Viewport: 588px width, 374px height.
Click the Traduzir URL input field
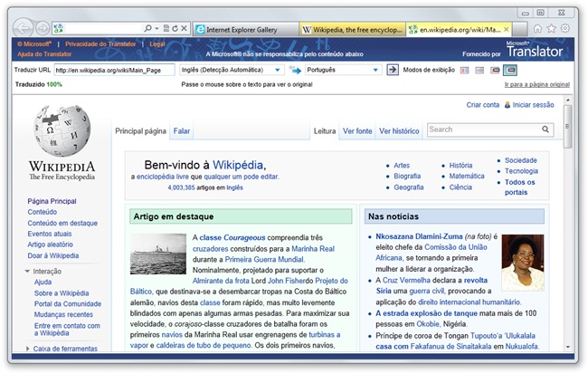tap(114, 70)
